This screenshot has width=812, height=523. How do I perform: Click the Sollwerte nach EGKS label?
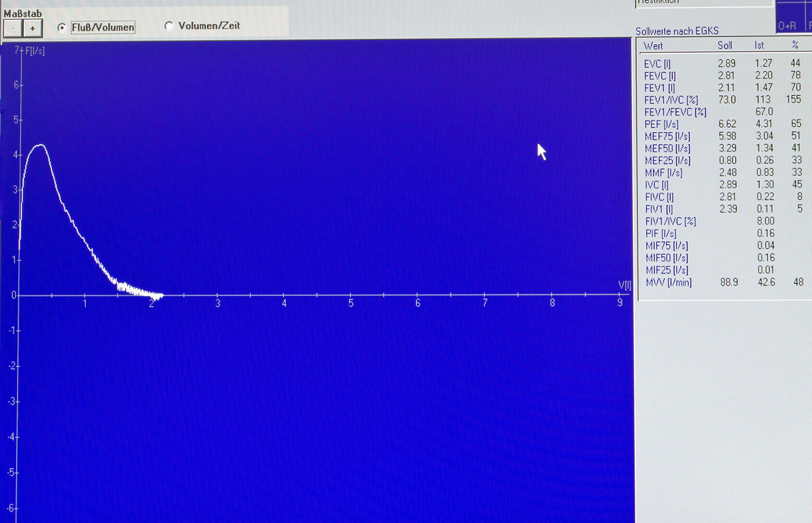pyautogui.click(x=677, y=31)
